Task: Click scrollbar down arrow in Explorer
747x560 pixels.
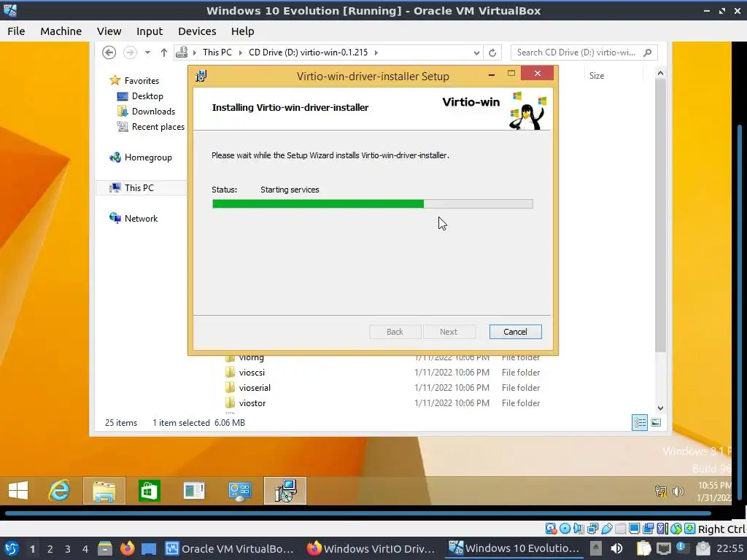Action: (660, 408)
